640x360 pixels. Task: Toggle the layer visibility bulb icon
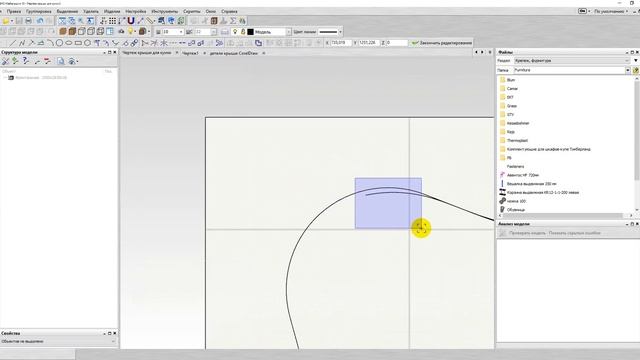coord(235,32)
